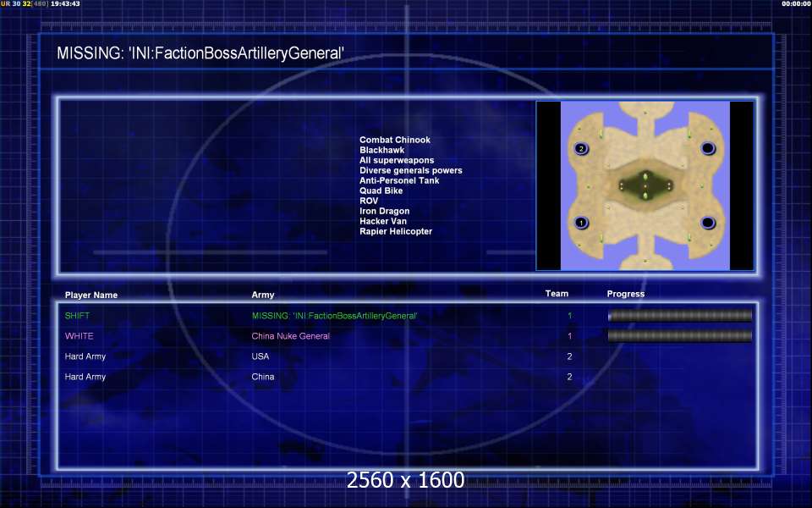
Task: Click team number 2 in the USA row
Action: pos(569,356)
